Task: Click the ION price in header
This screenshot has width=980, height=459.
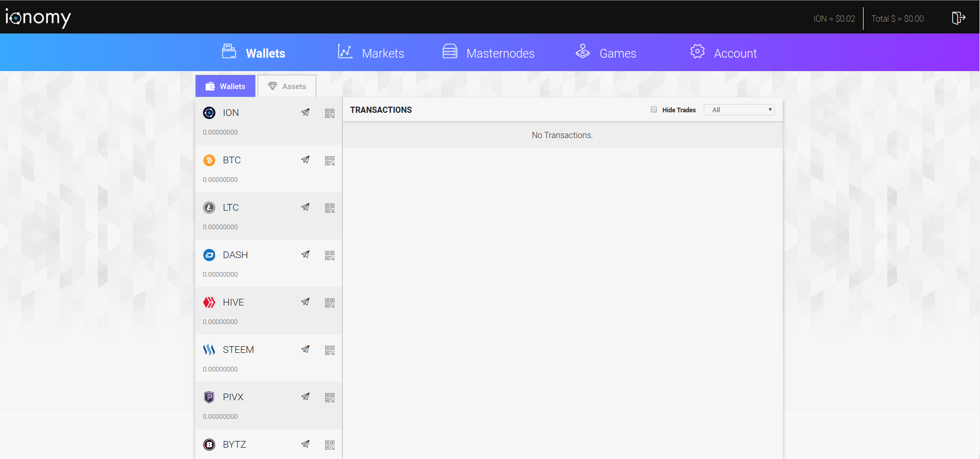Action: point(834,19)
